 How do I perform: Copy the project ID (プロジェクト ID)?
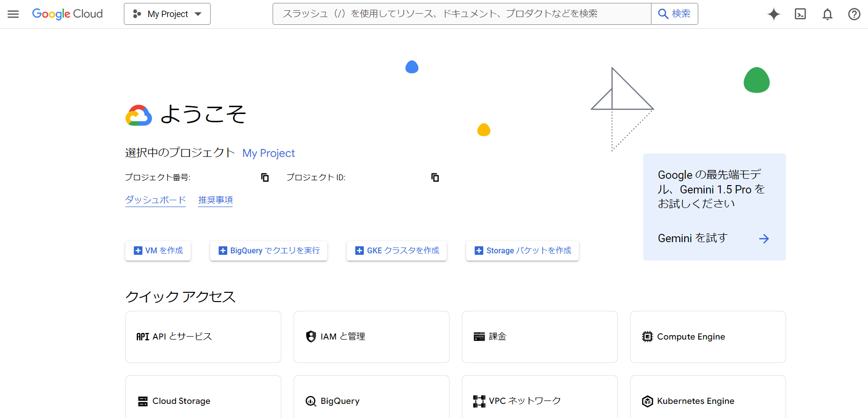click(435, 177)
